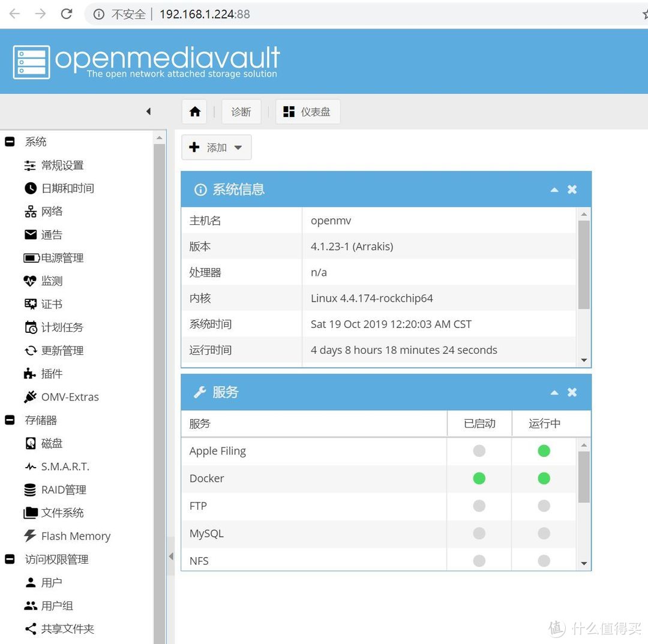Select the Docker service row name
The width and height of the screenshot is (648, 644).
(x=206, y=479)
